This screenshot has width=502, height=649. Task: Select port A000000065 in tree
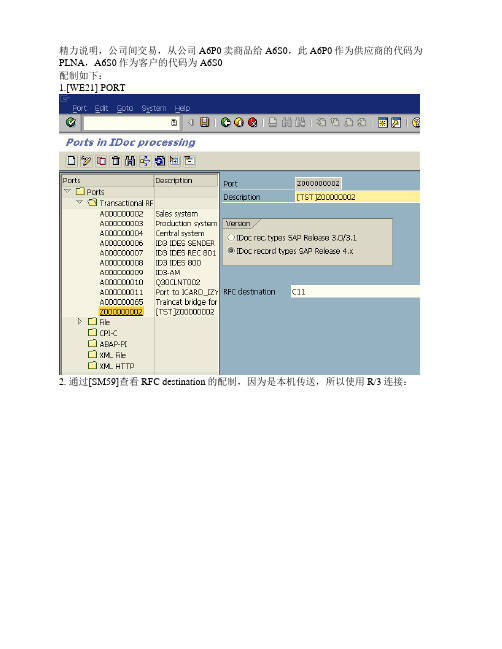click(121, 302)
